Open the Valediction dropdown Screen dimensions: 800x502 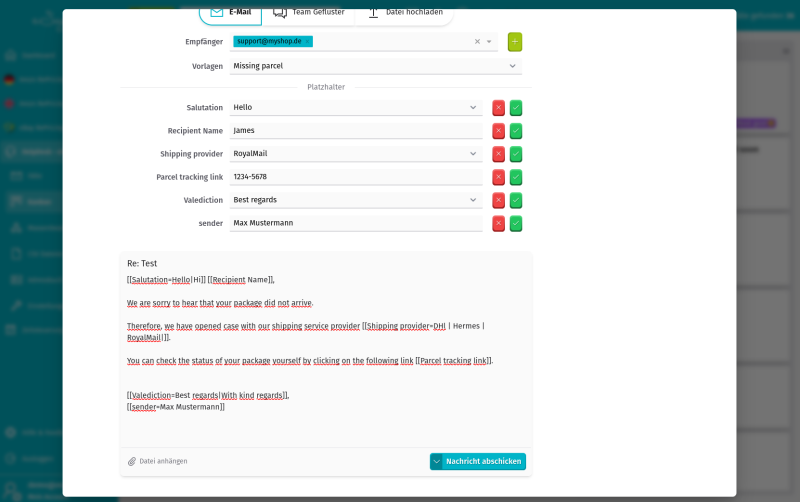point(356,200)
